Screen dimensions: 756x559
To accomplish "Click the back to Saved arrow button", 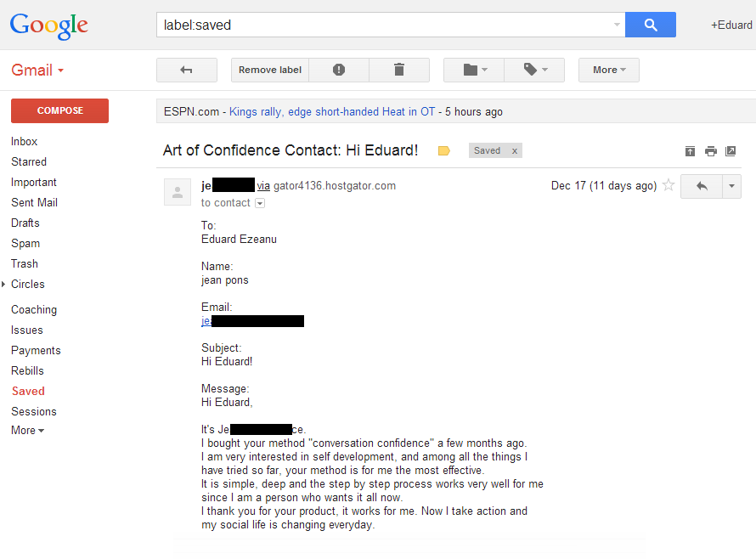I will click(187, 70).
